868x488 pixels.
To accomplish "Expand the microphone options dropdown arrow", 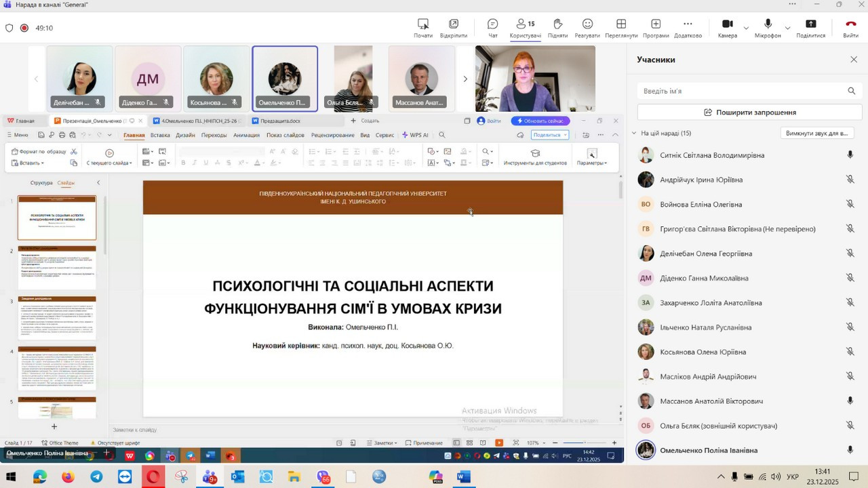I will point(787,28).
